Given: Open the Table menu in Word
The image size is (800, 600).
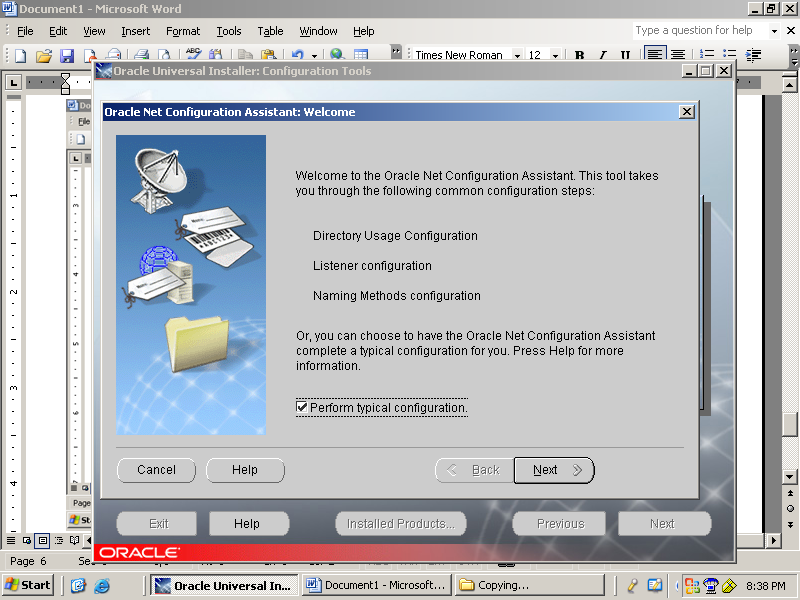Looking at the screenshot, I should tap(270, 31).
